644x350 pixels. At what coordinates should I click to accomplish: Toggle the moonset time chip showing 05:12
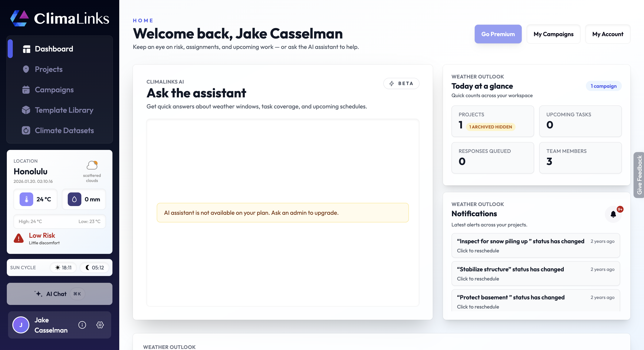click(94, 267)
